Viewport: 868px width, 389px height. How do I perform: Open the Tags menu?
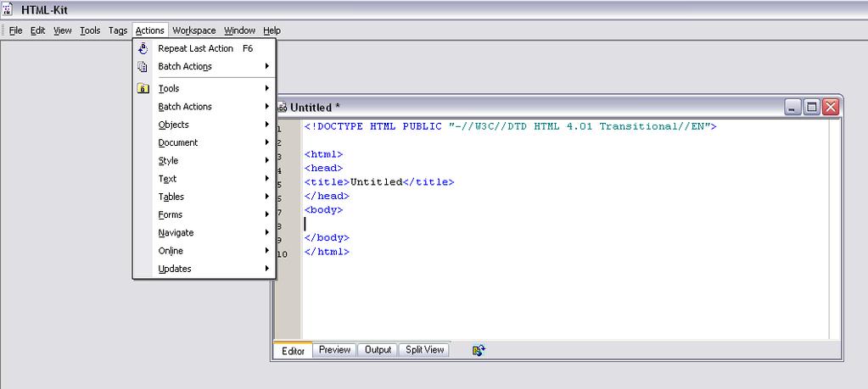pyautogui.click(x=118, y=31)
